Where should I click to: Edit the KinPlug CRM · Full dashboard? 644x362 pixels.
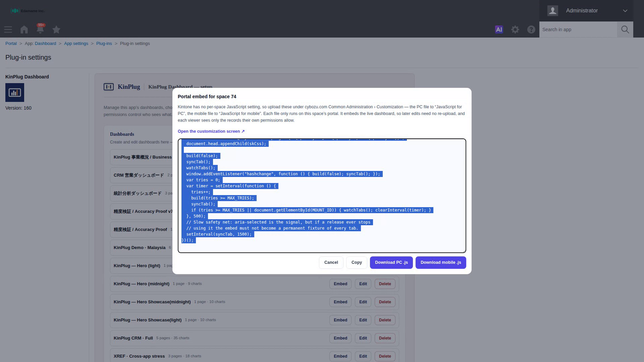[363, 338]
